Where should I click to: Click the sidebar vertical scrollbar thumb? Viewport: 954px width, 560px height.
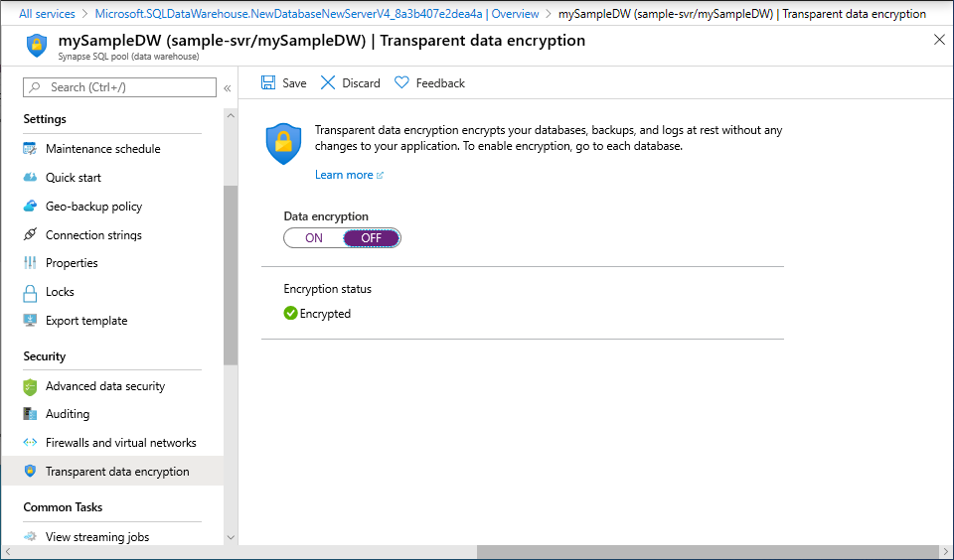click(231, 275)
